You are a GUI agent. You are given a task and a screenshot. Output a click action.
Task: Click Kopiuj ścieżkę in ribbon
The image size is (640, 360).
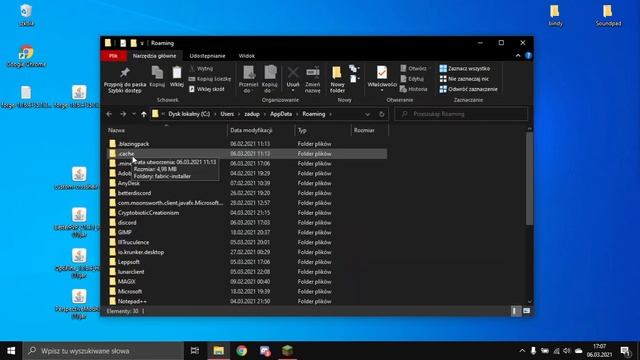(x=210, y=79)
